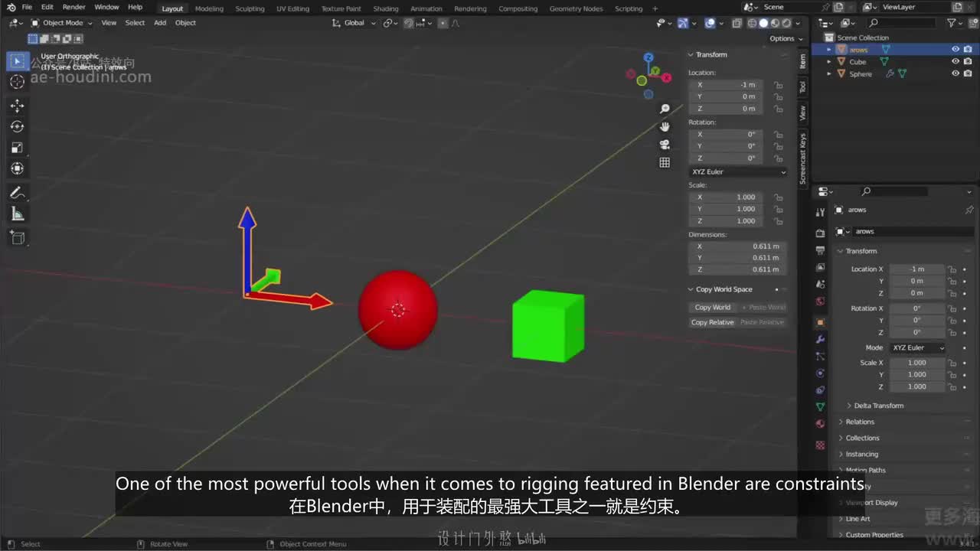Open the viewport Add menu

(x=160, y=23)
